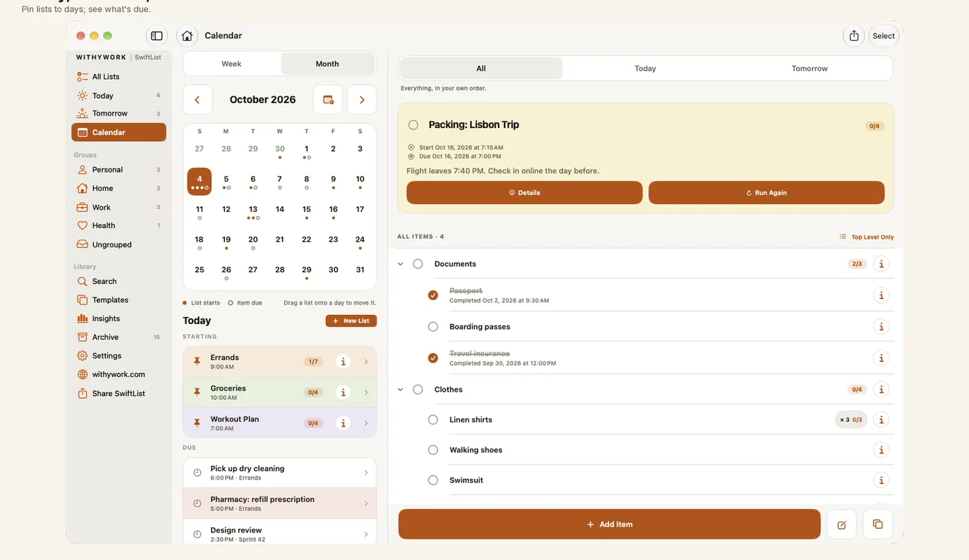
Task: Select October 16 on the calendar
Action: 334,211
